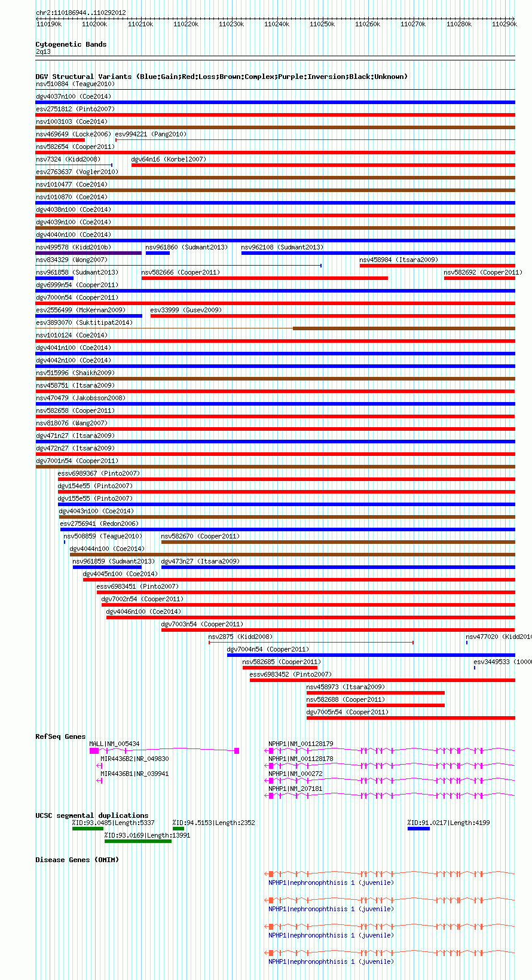The width and height of the screenshot is (532, 980).
Task: Select NPHP1|NM_001128178 transcript
Action: click(x=301, y=759)
